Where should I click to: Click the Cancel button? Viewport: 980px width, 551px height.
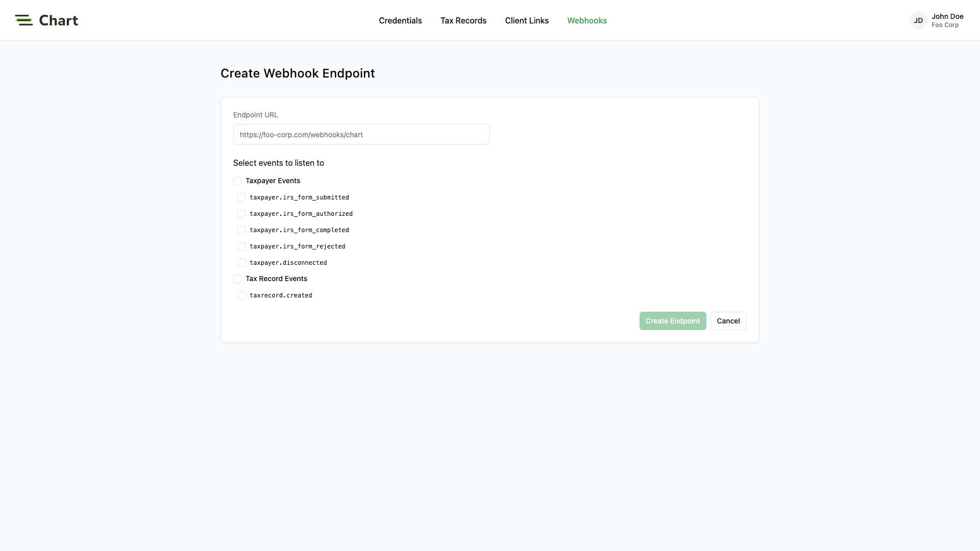point(728,321)
